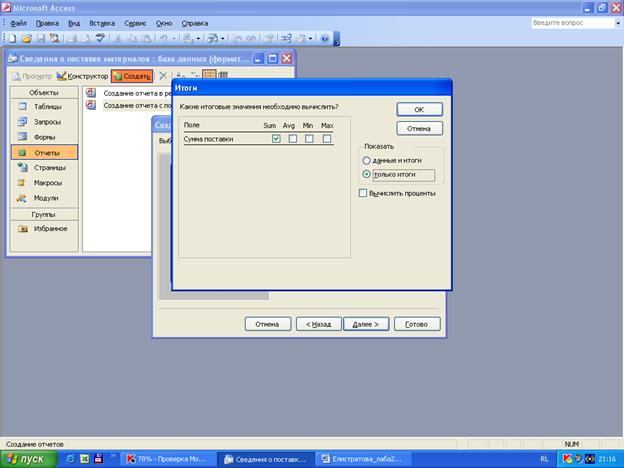Uncheck the Sum checkbox for Сумма поставки
This screenshot has width=624, height=468.
[x=276, y=139]
